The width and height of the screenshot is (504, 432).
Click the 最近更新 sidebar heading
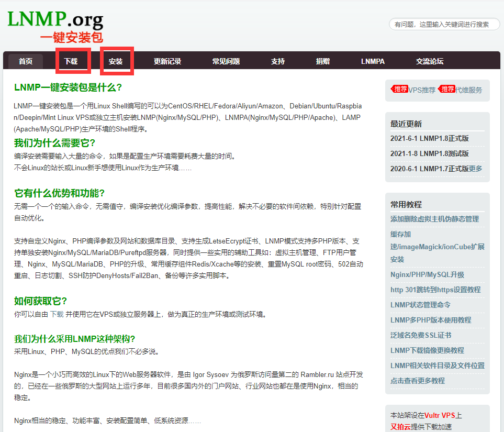pos(406,124)
